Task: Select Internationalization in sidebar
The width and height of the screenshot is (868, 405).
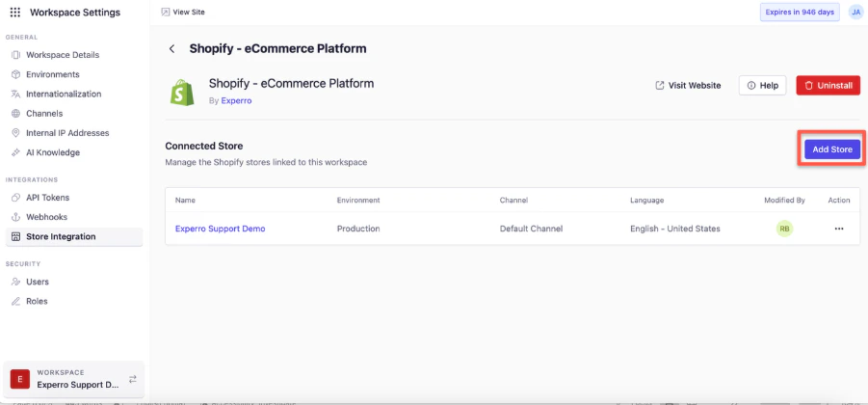Action: click(63, 94)
